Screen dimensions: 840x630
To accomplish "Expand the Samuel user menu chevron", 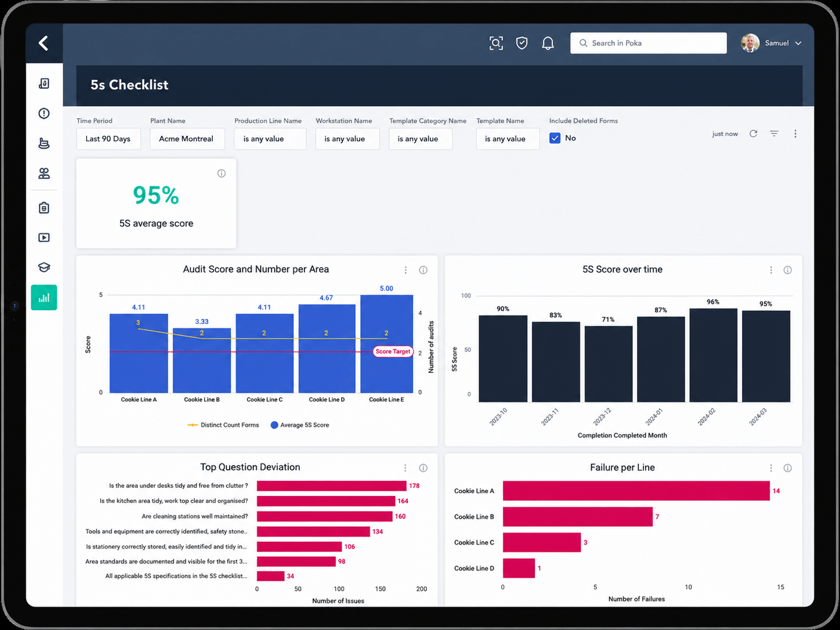I will [798, 43].
